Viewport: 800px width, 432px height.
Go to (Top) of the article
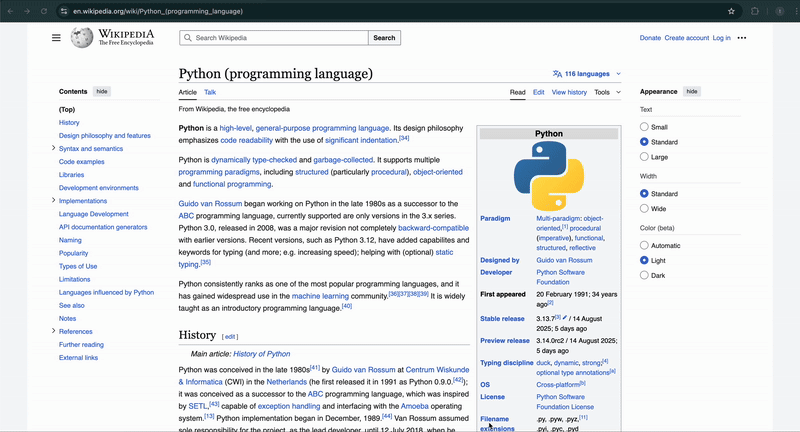pos(67,109)
